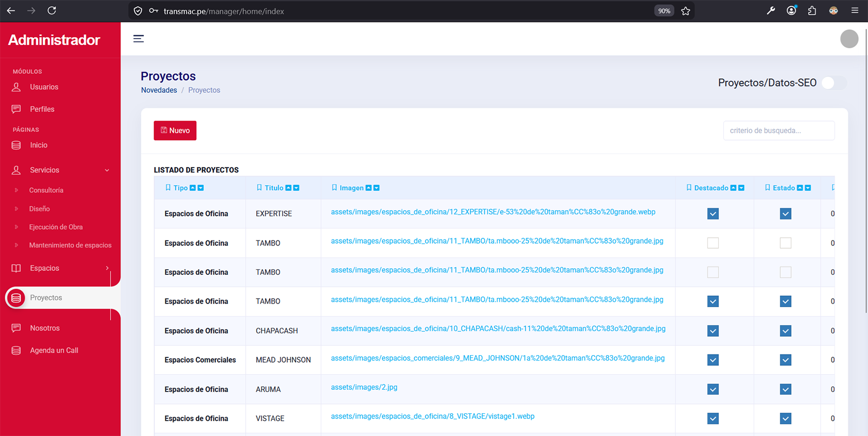Open the Agenda un Call page

pyautogui.click(x=54, y=350)
